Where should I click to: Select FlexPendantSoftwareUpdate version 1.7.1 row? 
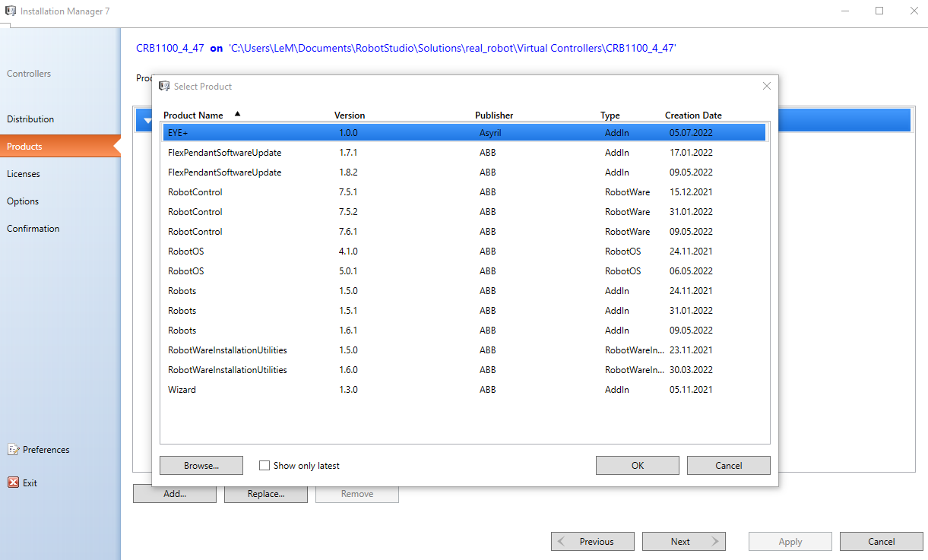pyautogui.click(x=464, y=153)
